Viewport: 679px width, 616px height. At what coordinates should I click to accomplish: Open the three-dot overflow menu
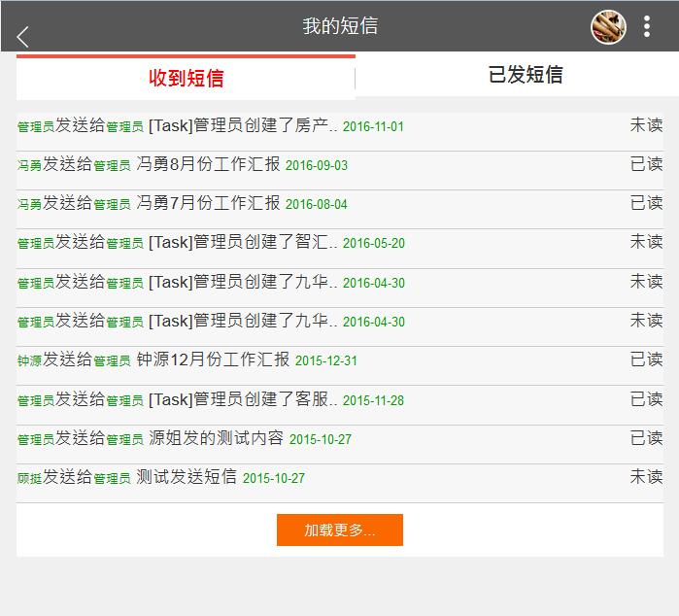(647, 26)
